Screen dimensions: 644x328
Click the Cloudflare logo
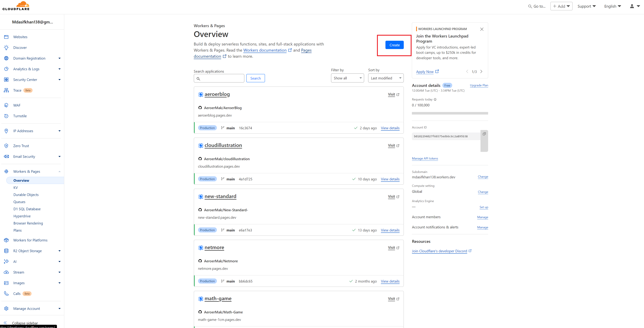coord(16,6)
